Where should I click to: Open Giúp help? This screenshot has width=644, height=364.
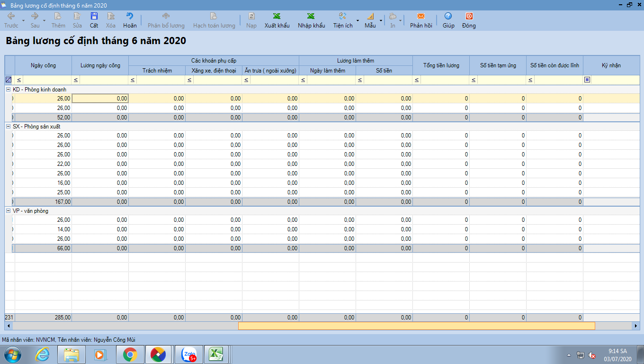click(x=448, y=17)
